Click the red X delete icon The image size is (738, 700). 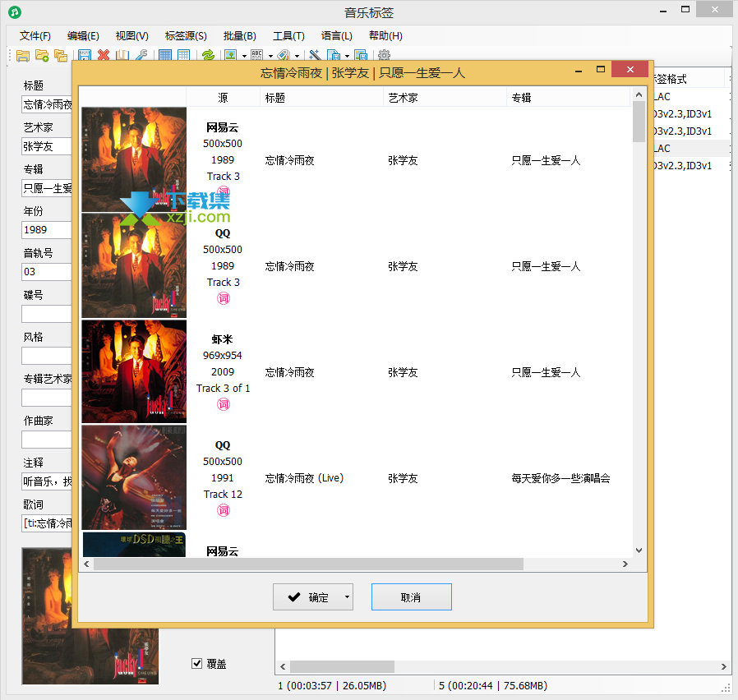tap(104, 55)
